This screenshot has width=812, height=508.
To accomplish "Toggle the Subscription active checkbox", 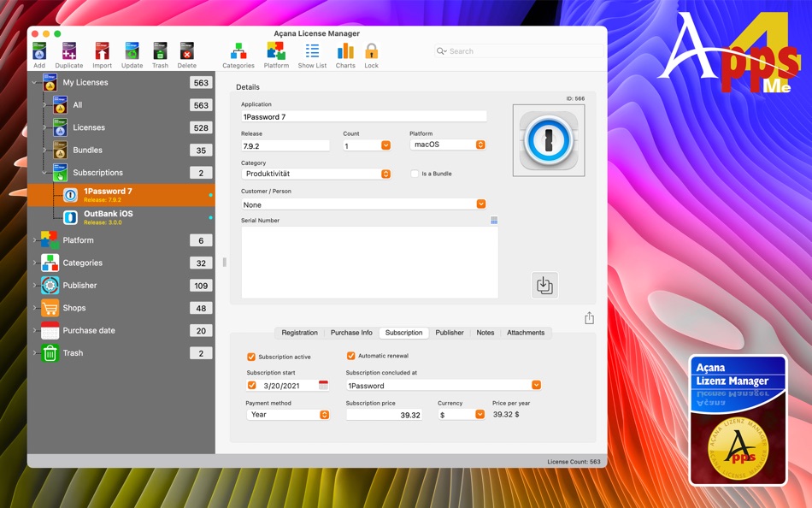I will pyautogui.click(x=251, y=357).
